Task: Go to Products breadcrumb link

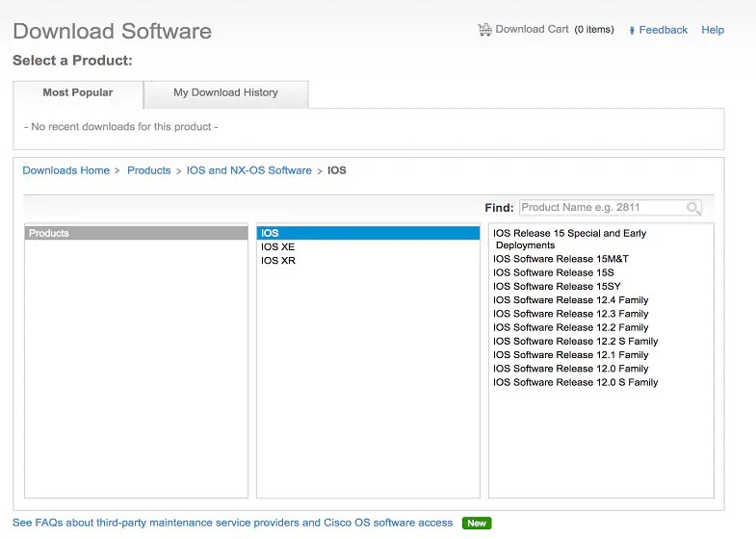Action: tap(149, 170)
